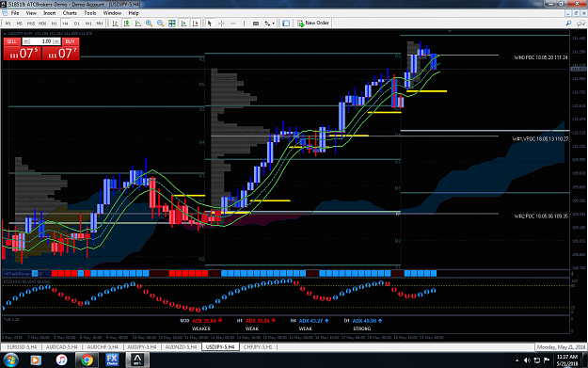Open the Charts menu

(x=70, y=13)
